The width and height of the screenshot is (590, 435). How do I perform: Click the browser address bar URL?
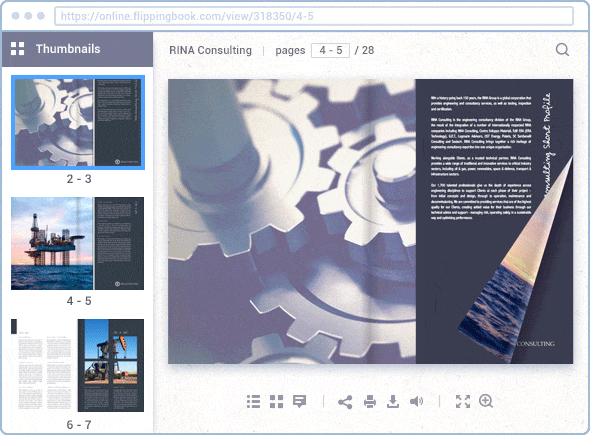(314, 16)
